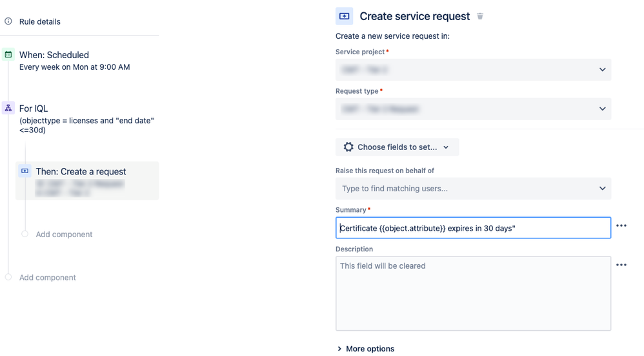Click the For IQL branch icon
The width and height of the screenshot is (644, 356).
[x=8, y=109]
